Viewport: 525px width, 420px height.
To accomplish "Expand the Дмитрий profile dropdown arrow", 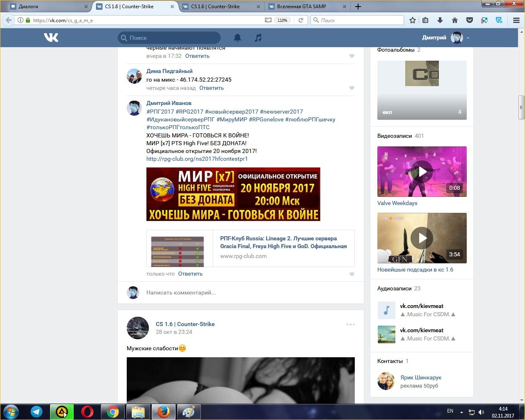I will [468, 38].
